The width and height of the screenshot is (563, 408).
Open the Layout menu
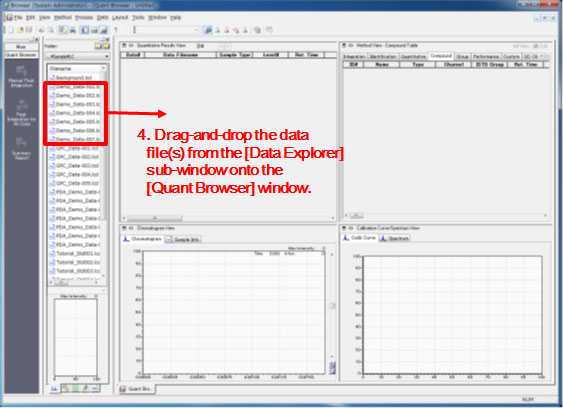point(120,17)
